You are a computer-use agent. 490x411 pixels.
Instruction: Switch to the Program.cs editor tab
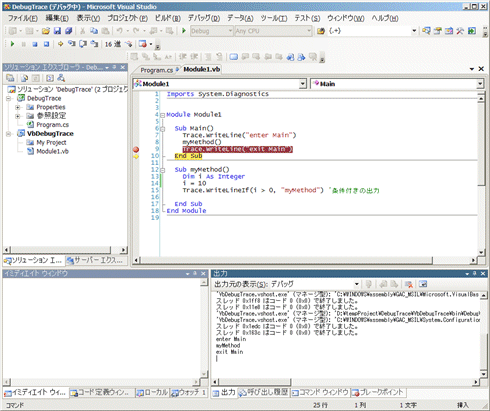click(156, 70)
